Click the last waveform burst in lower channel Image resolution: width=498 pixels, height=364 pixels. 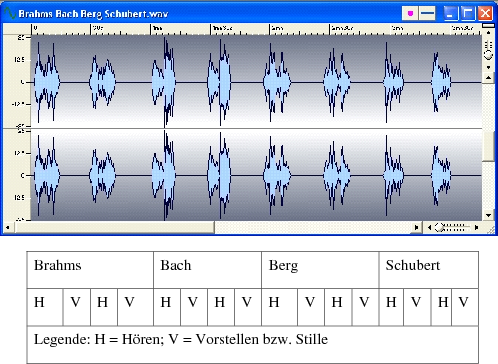[441, 176]
